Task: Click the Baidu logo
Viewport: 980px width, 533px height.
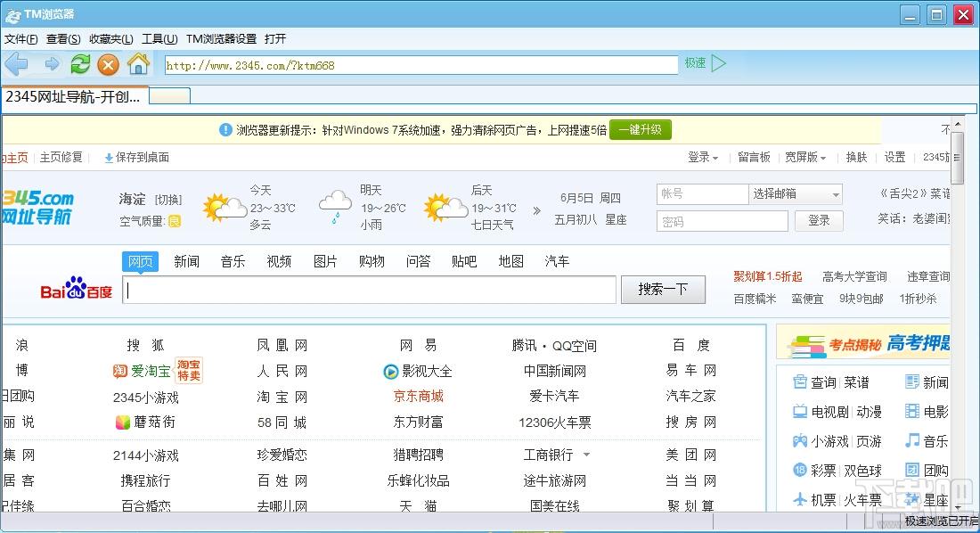Action: [77, 289]
